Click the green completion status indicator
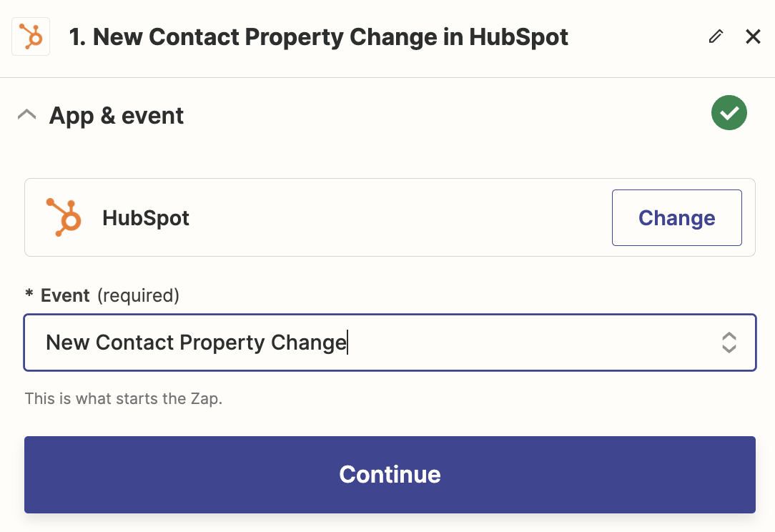775x532 pixels. point(729,112)
